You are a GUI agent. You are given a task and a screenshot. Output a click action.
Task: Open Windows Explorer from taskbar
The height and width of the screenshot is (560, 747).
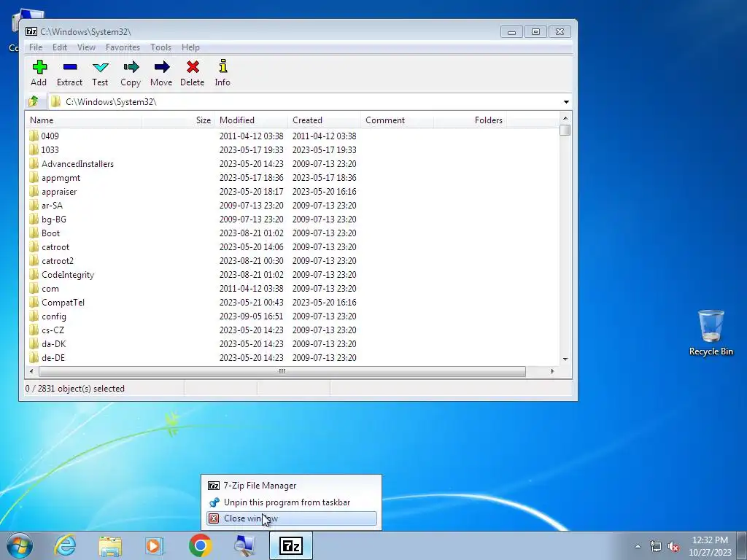click(110, 545)
